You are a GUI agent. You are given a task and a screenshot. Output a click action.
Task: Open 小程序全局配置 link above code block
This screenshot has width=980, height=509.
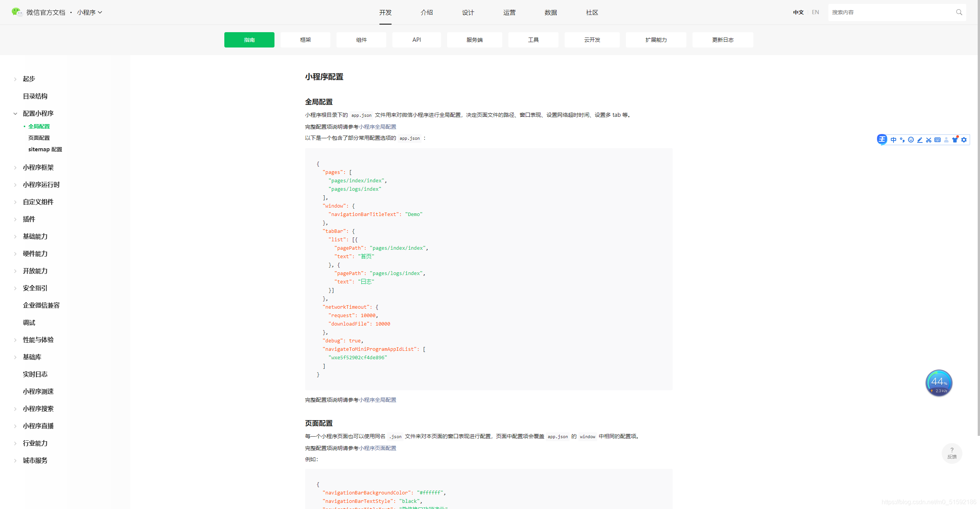[377, 127]
